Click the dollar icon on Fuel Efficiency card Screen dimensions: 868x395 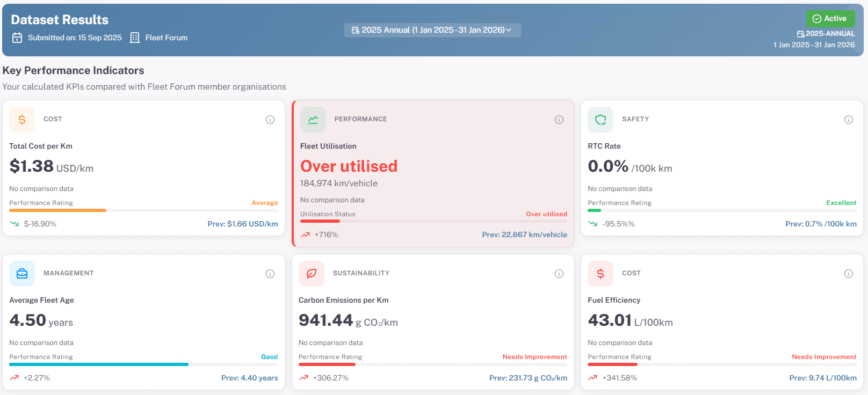[601, 274]
